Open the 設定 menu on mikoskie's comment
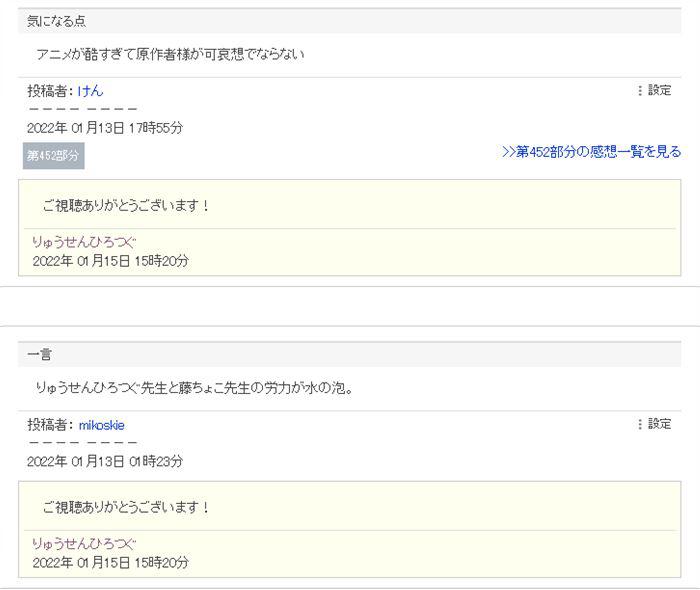The height and width of the screenshot is (590, 700). pyautogui.click(x=654, y=425)
